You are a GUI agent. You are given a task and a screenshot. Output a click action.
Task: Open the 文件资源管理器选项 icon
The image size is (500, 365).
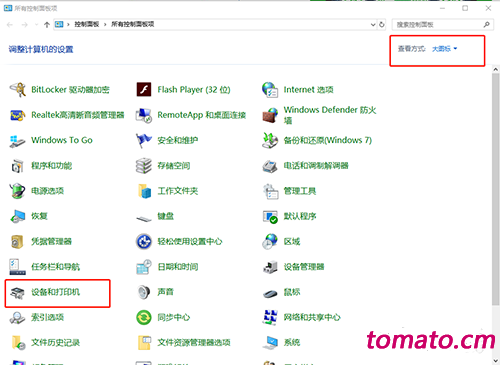(144, 343)
